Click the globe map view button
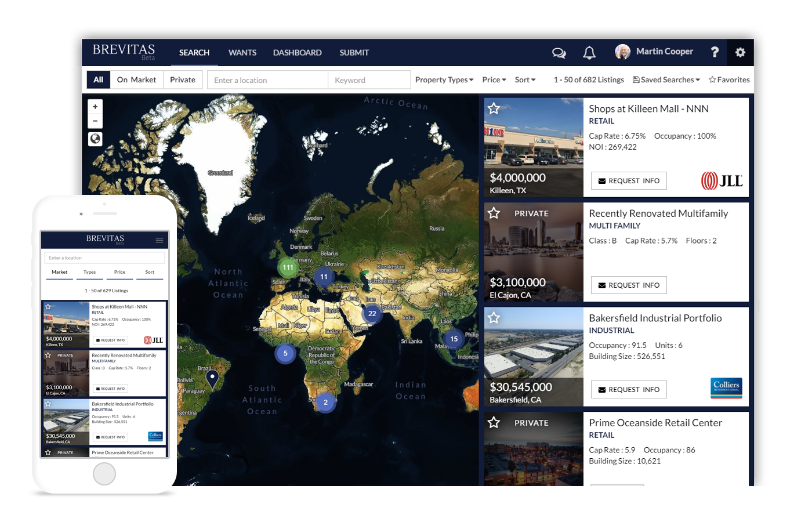 95,139
